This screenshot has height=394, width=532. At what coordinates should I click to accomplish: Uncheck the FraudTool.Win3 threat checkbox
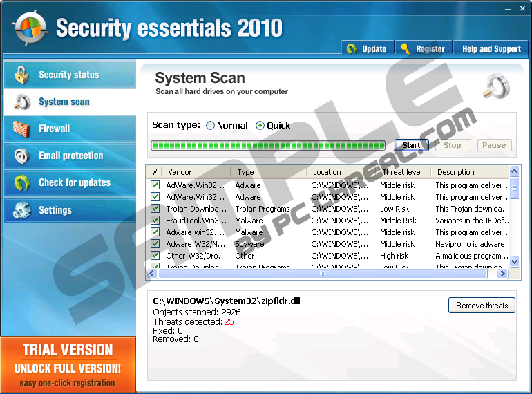tap(155, 221)
